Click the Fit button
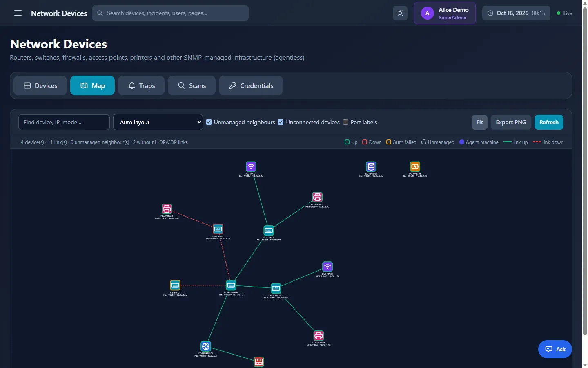 [480, 122]
